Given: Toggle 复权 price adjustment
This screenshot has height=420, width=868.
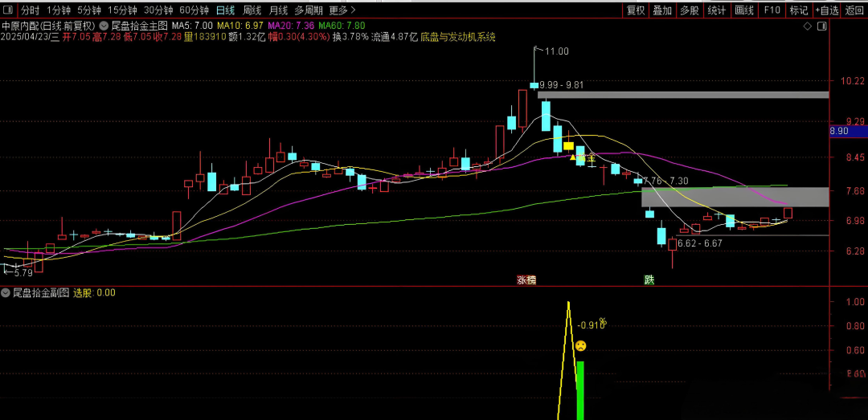Looking at the screenshot, I should click(636, 10).
